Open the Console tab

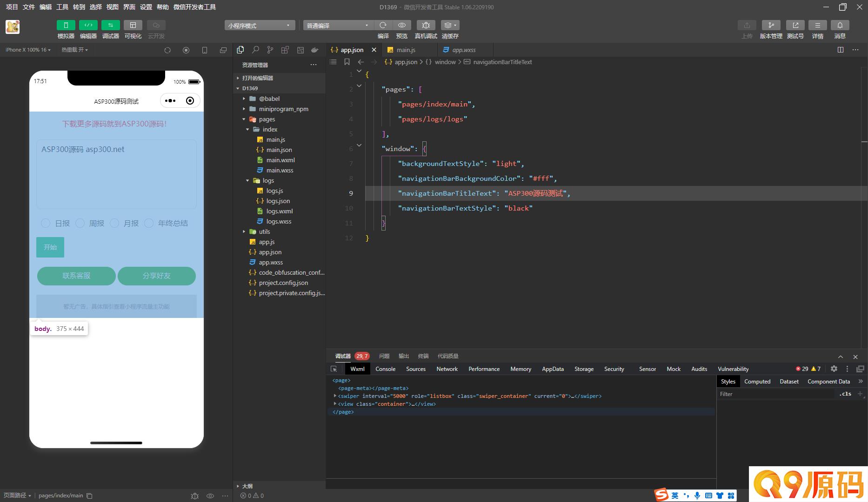coord(385,369)
